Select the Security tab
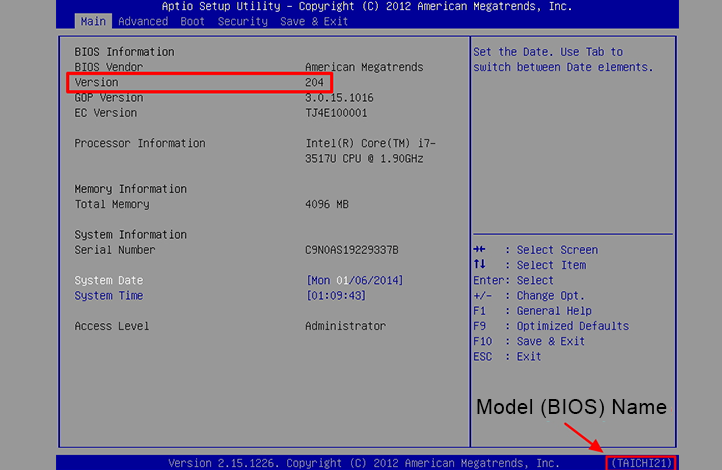722x470 pixels. coord(243,21)
